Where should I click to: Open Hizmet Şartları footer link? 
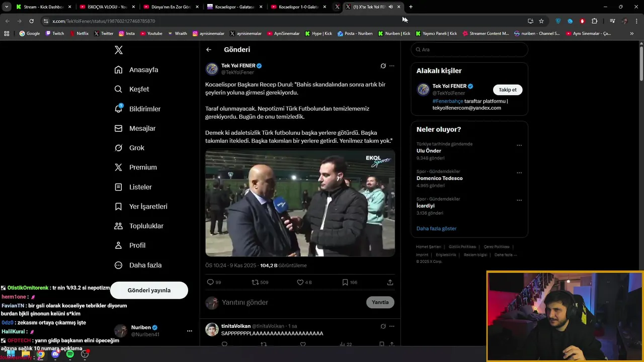click(429, 247)
